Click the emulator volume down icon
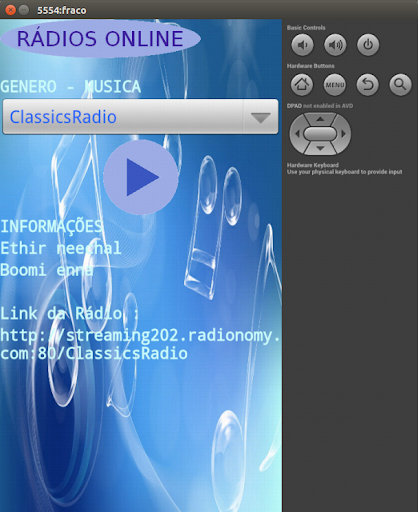Viewport: 418px width, 512px height. (302, 45)
